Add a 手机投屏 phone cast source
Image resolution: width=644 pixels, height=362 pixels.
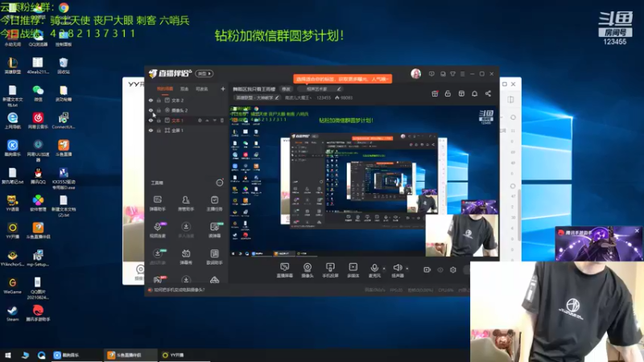(330, 270)
